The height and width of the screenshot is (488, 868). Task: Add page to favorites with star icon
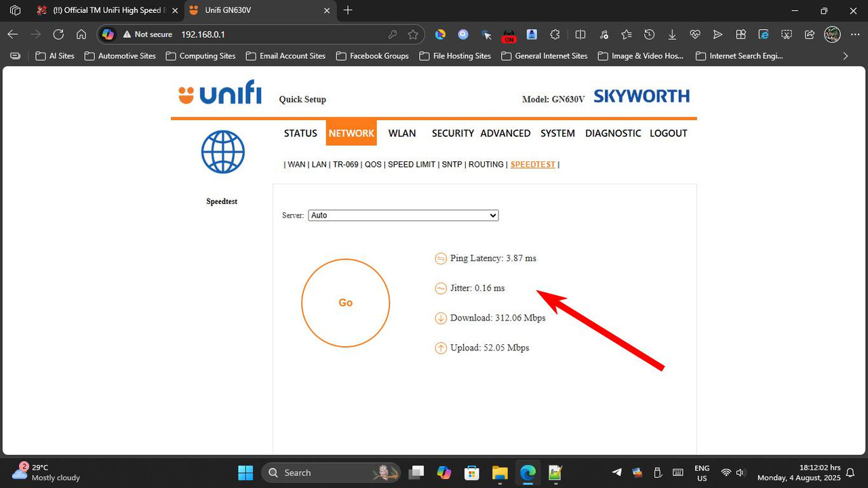(413, 34)
